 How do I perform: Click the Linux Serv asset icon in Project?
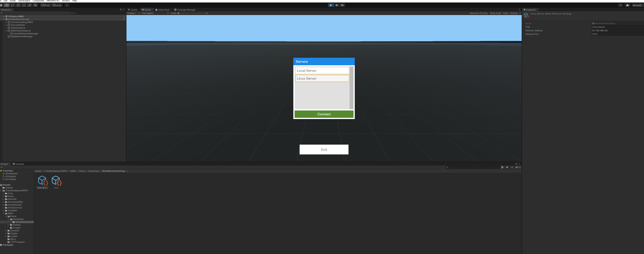click(x=42, y=180)
